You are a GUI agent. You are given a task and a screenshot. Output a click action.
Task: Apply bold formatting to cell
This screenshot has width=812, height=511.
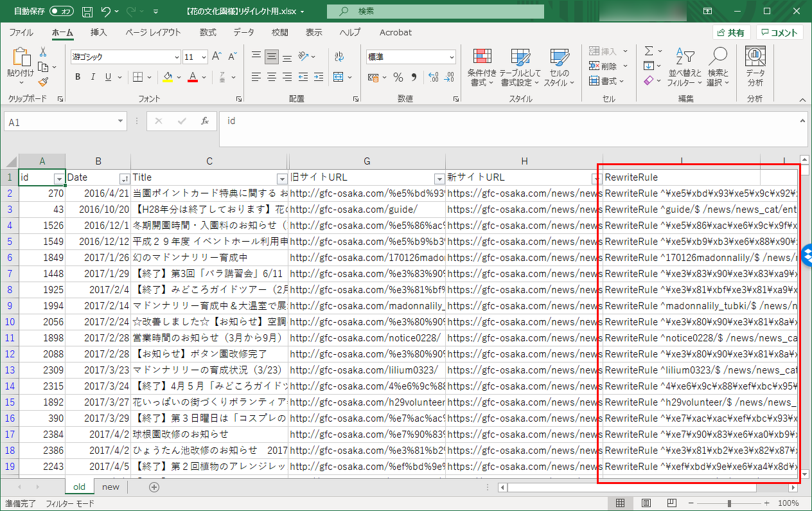click(x=78, y=77)
